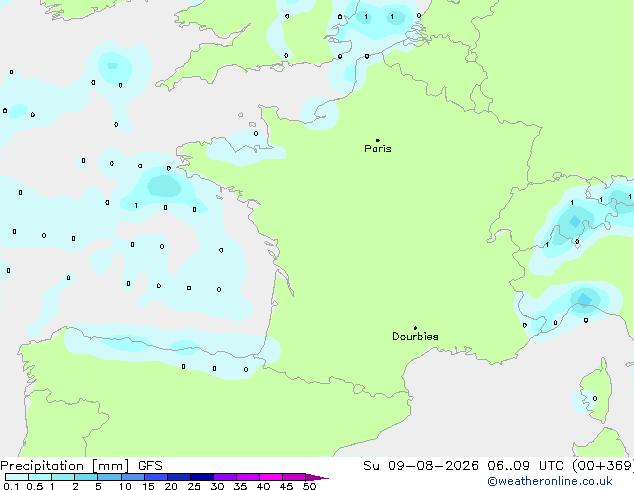Viewport: 634px width, 490px height.
Task: Click the legend scale label 50
Action: point(310,486)
